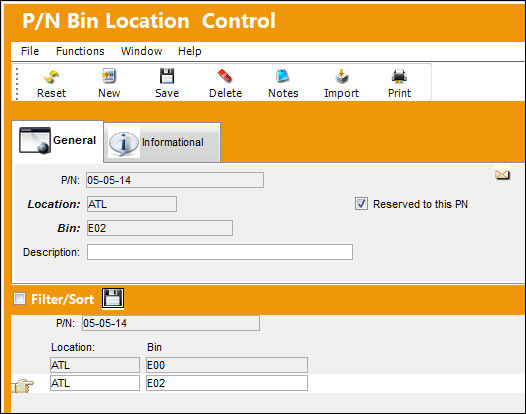Click floppy disk icon next to Filter/Sort

pyautogui.click(x=113, y=298)
